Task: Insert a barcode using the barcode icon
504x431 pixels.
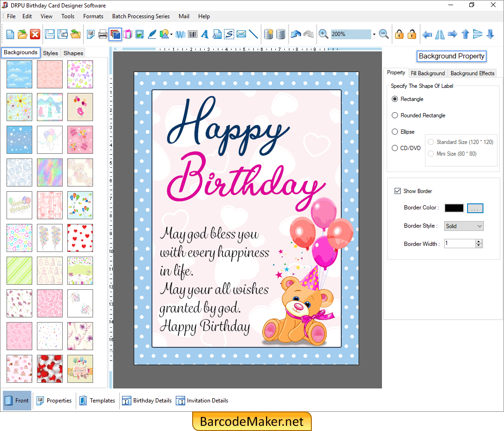Action: [x=193, y=34]
